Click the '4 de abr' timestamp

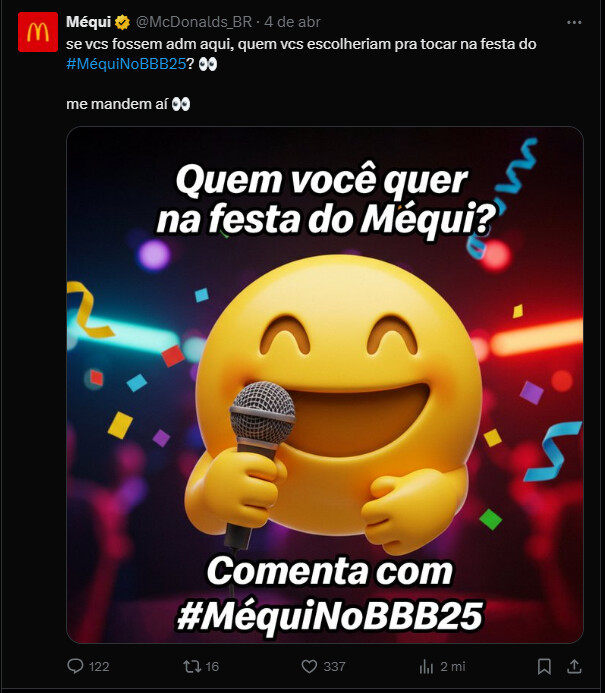[292, 22]
